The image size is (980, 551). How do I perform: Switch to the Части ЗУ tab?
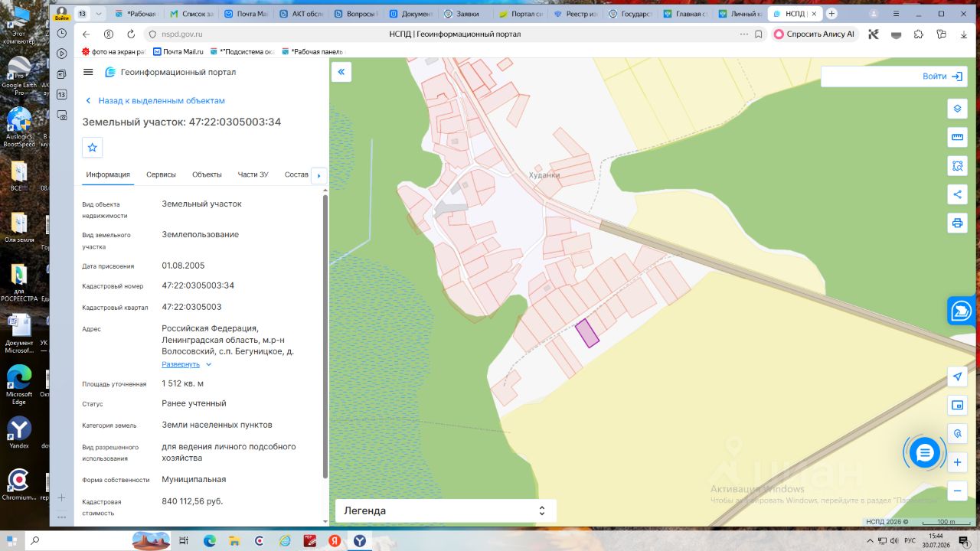pyautogui.click(x=253, y=174)
